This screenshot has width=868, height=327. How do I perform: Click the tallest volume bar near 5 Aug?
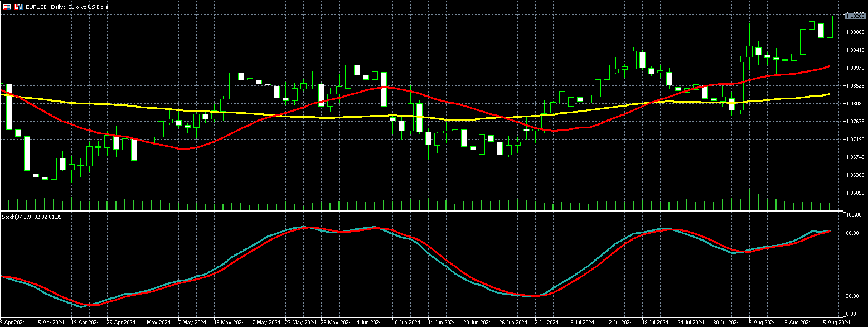pos(749,199)
